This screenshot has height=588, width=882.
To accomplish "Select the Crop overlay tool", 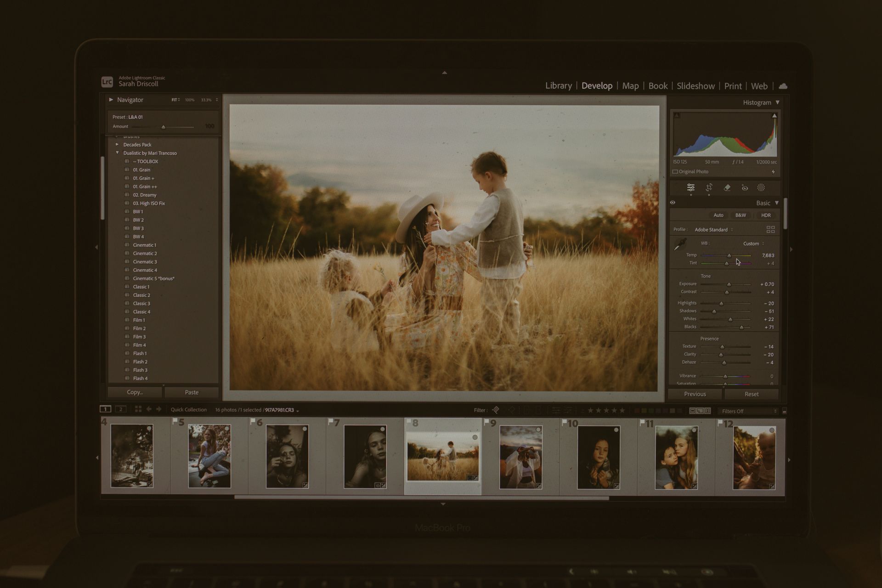I will 709,187.
